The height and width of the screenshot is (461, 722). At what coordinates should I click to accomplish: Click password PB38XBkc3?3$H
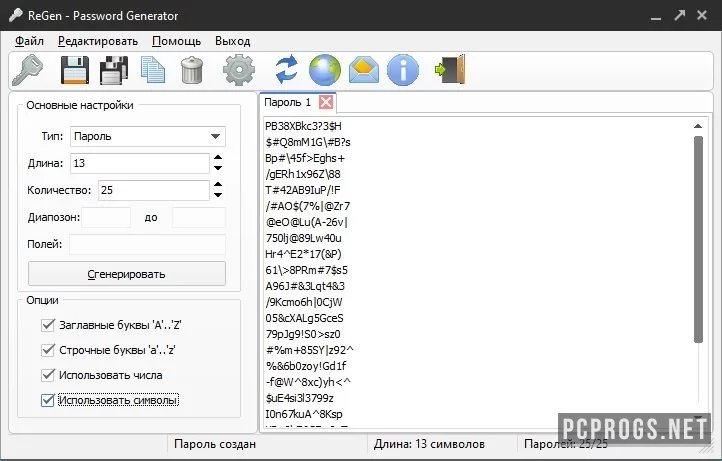pos(303,126)
